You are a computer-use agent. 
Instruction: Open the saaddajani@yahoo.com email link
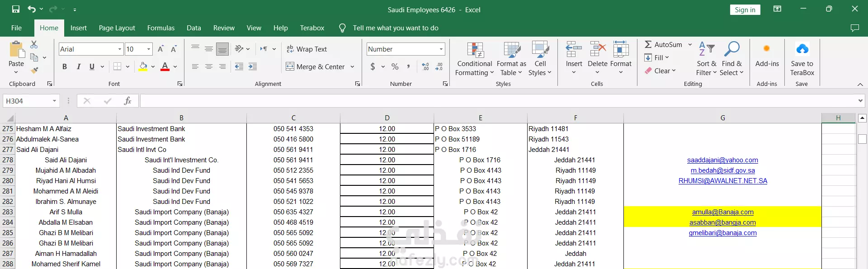point(722,160)
